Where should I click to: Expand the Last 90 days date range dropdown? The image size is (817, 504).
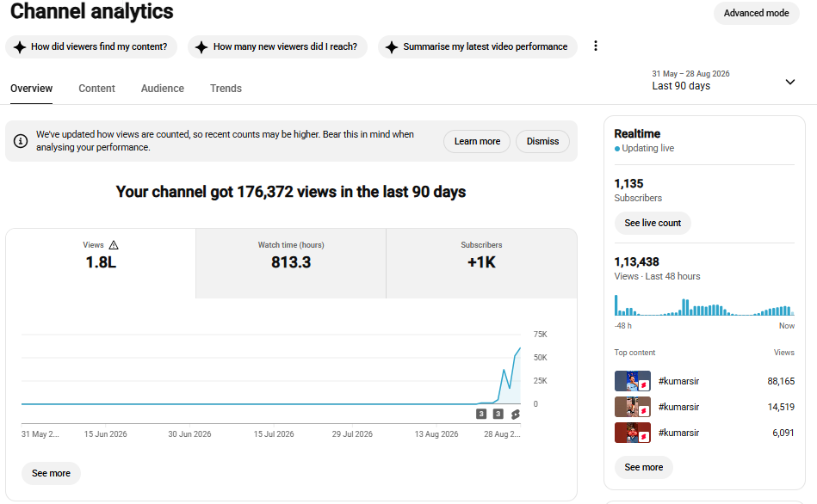(x=790, y=82)
